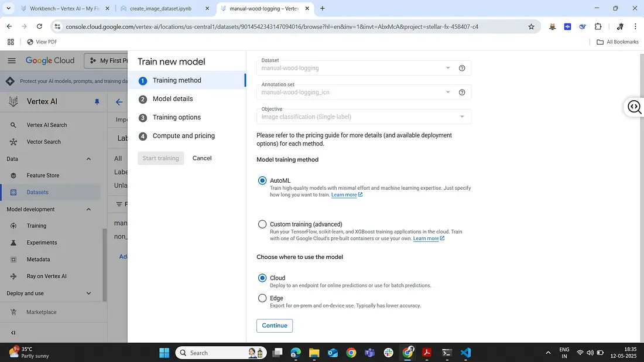Click the pin icon next to Vertex AI
The width and height of the screenshot is (644, 362).
(97, 102)
